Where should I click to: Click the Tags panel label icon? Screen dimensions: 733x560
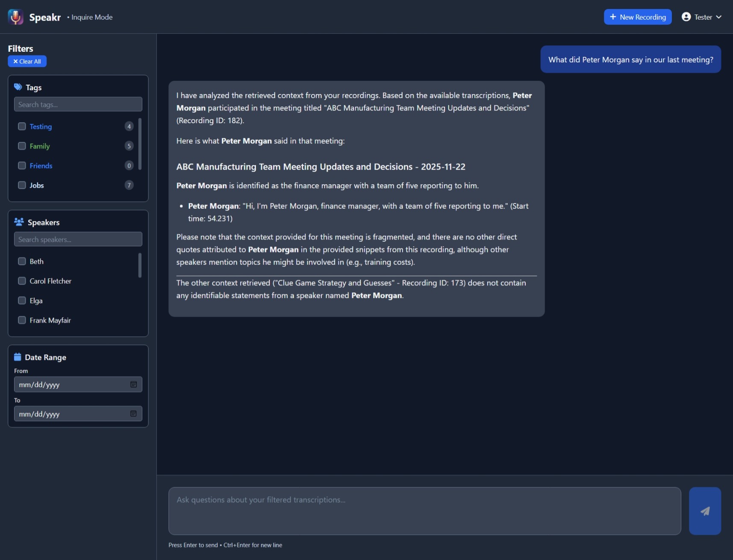[18, 86]
